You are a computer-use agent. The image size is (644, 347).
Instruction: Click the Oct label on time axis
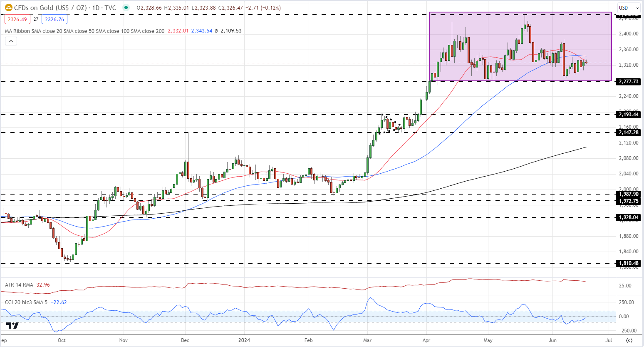(x=62, y=340)
